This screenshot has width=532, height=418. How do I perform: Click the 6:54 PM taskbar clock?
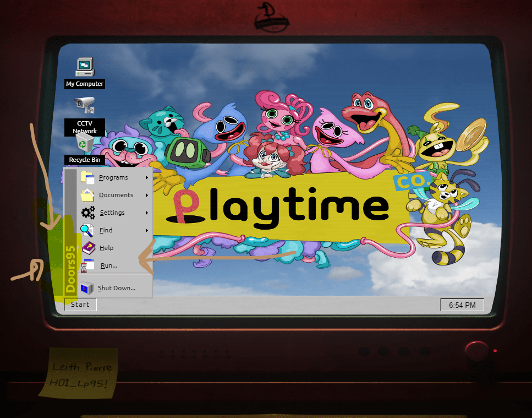coord(462,305)
